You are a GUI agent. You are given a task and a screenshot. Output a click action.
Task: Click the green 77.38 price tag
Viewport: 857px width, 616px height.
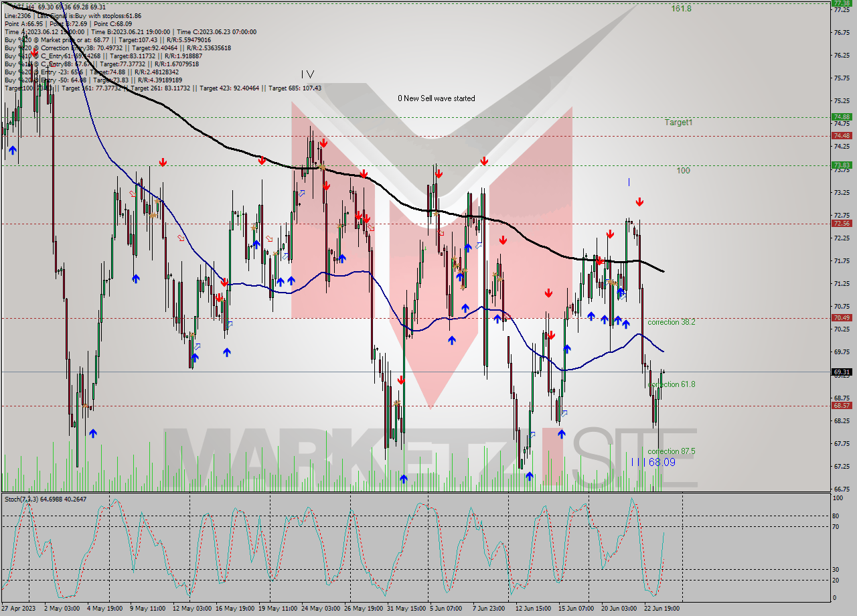point(842,3)
